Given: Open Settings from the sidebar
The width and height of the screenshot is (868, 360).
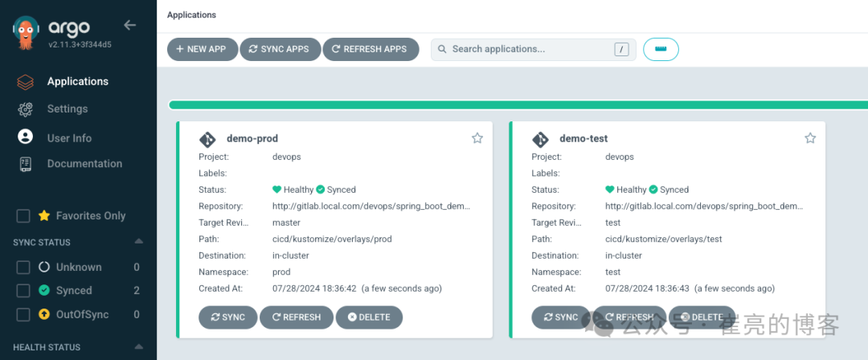Looking at the screenshot, I should point(68,108).
